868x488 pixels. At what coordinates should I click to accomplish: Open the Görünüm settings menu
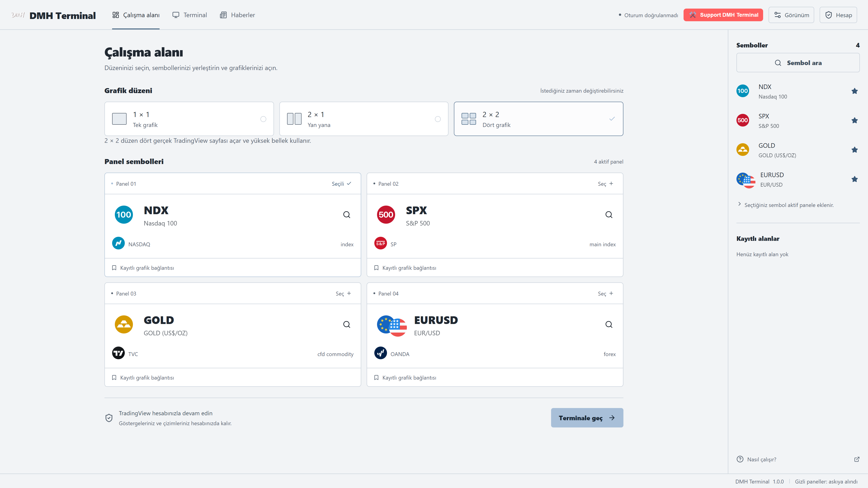(791, 15)
